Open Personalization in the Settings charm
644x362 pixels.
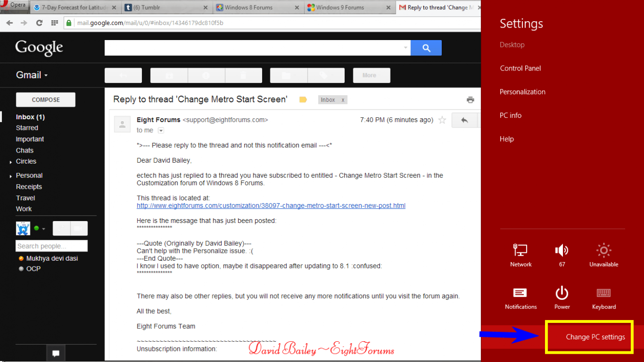522,92
